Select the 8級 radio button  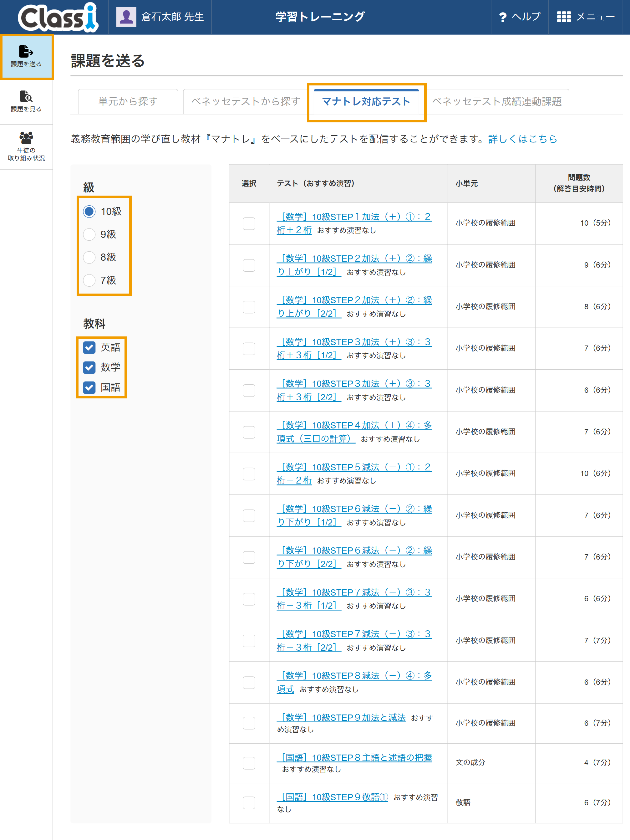[89, 257]
